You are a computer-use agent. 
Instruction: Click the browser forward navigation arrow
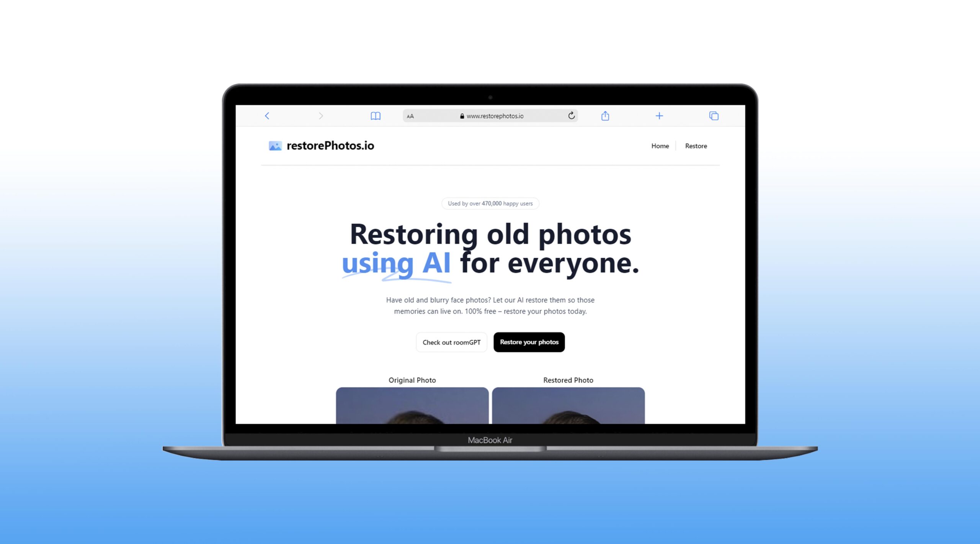[319, 115]
